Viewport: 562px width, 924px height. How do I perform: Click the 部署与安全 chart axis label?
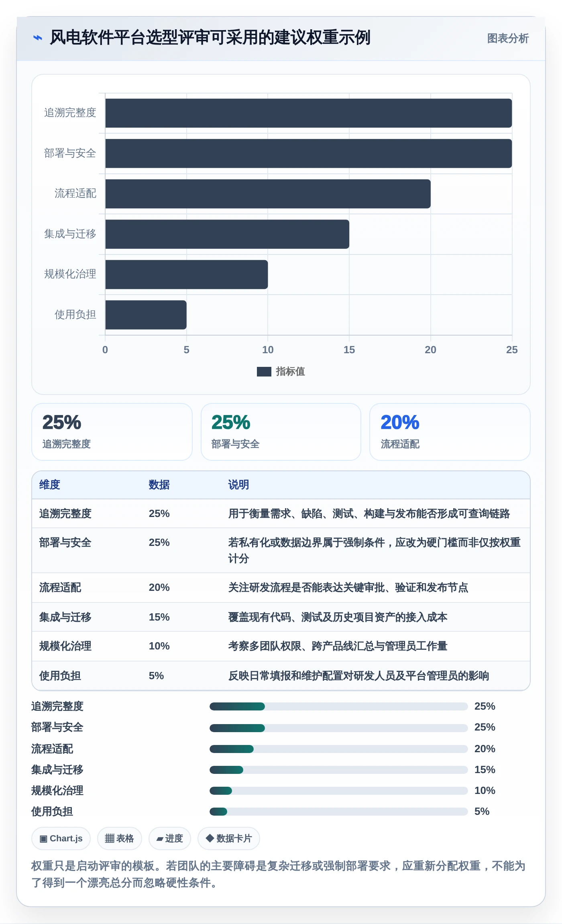[70, 153]
